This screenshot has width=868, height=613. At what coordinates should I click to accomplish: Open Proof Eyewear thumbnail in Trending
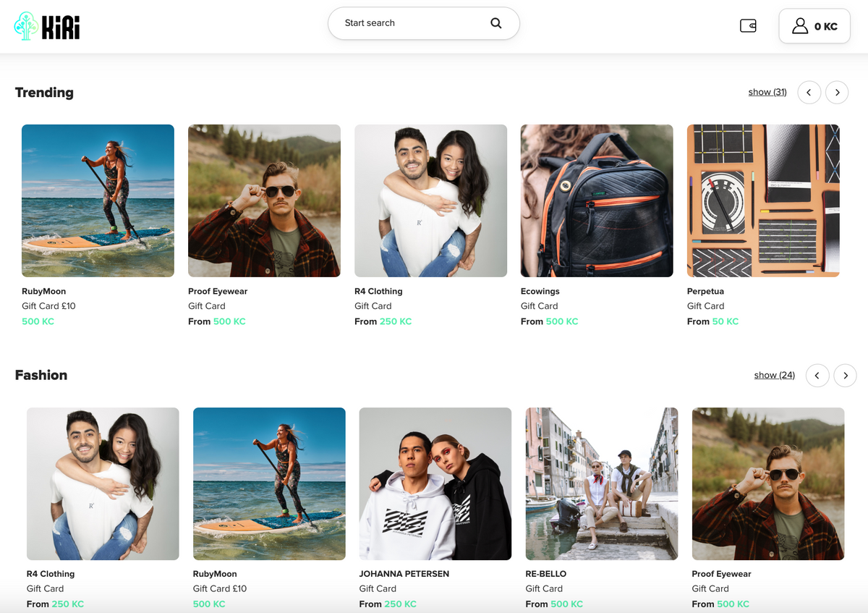pos(264,200)
